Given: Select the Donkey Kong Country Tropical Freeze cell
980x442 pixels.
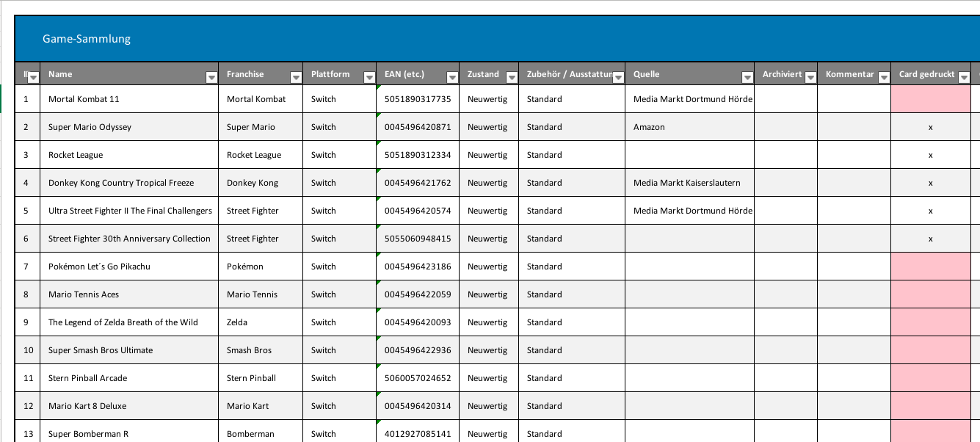Looking at the screenshot, I should click(x=129, y=183).
